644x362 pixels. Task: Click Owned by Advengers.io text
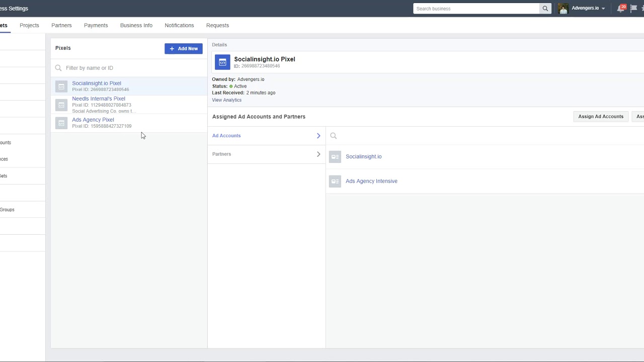click(238, 79)
